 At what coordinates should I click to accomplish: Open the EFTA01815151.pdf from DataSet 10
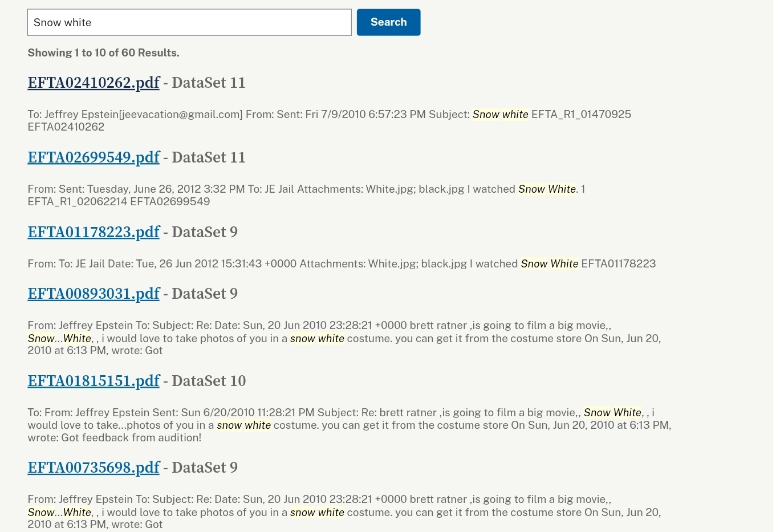pyautogui.click(x=94, y=381)
